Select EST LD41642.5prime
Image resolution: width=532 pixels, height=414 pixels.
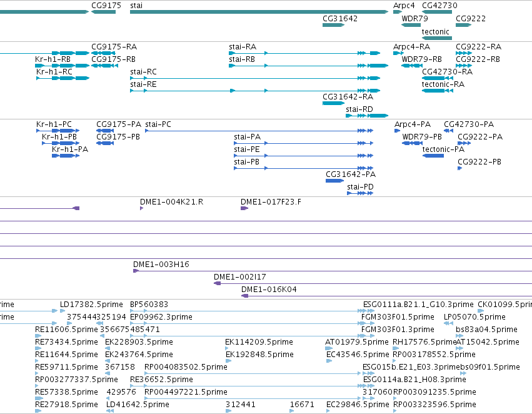(110, 411)
